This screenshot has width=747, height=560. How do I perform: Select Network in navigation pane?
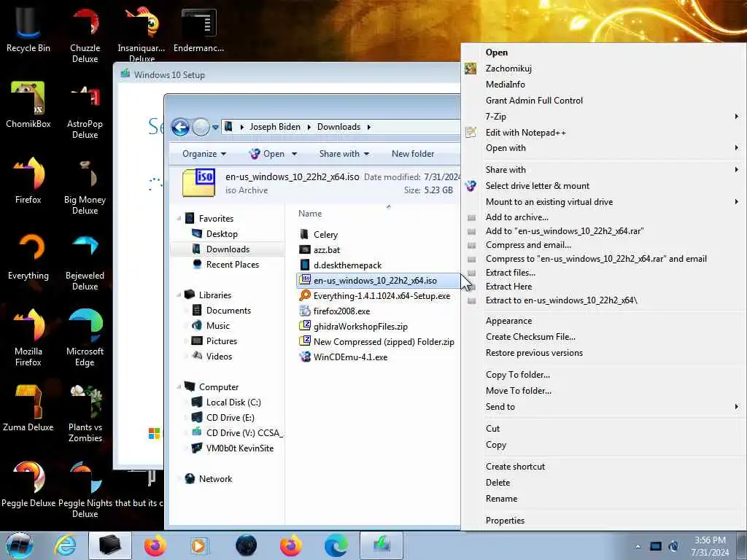pyautogui.click(x=215, y=479)
